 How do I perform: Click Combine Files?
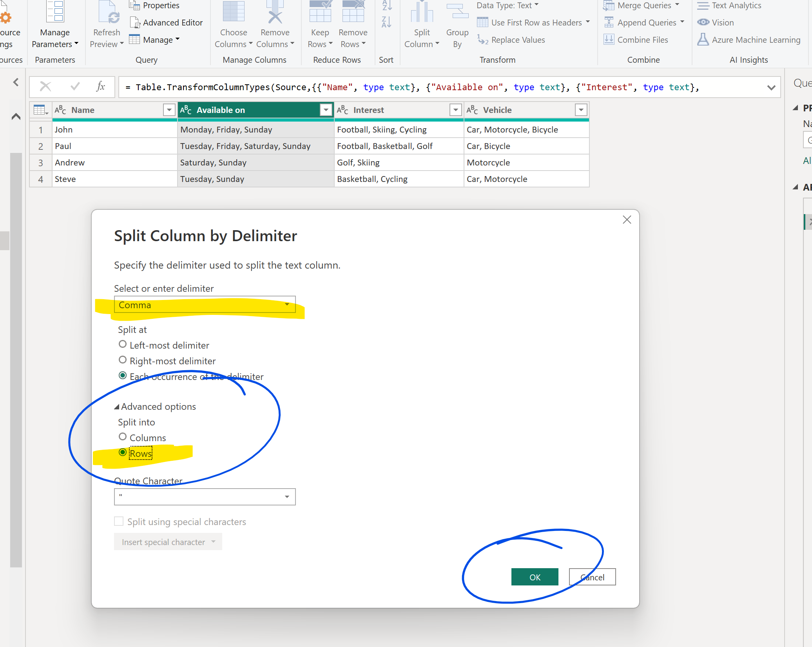coord(636,40)
